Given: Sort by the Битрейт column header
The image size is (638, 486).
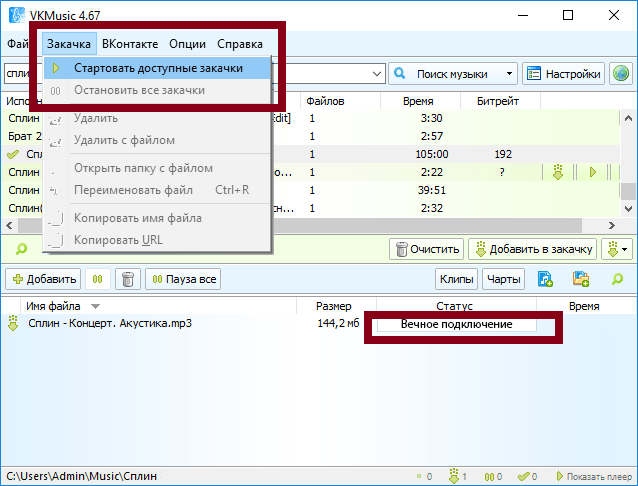Looking at the screenshot, I should click(x=500, y=101).
